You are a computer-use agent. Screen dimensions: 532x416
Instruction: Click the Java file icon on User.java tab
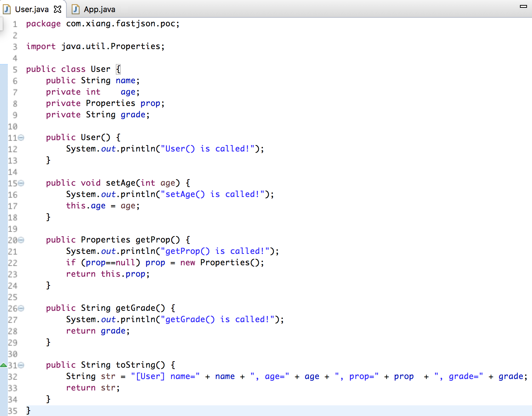(x=6, y=9)
